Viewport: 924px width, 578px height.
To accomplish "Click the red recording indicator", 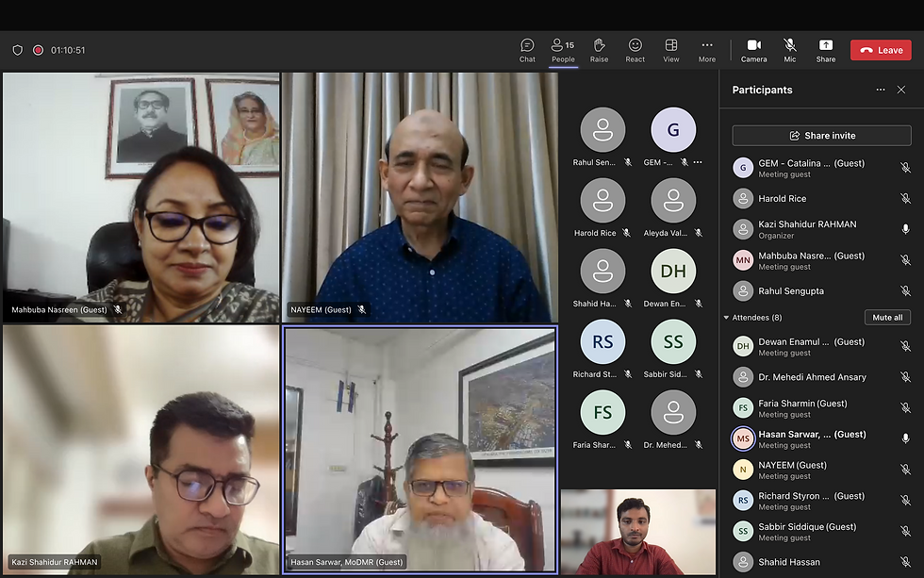I will (38, 50).
